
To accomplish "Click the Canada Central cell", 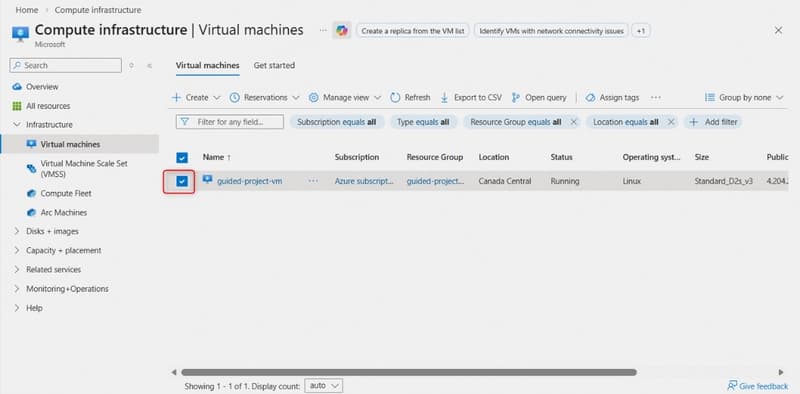I will point(505,181).
